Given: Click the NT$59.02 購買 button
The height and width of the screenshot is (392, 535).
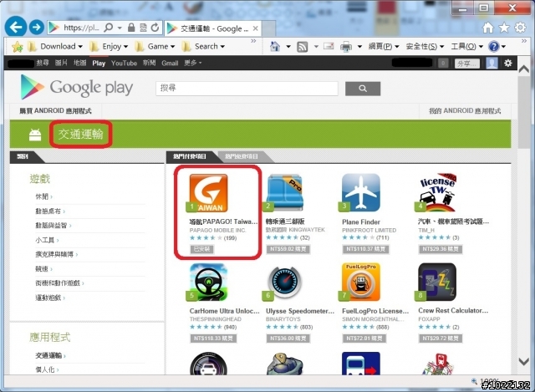Looking at the screenshot, I should click(x=288, y=249).
